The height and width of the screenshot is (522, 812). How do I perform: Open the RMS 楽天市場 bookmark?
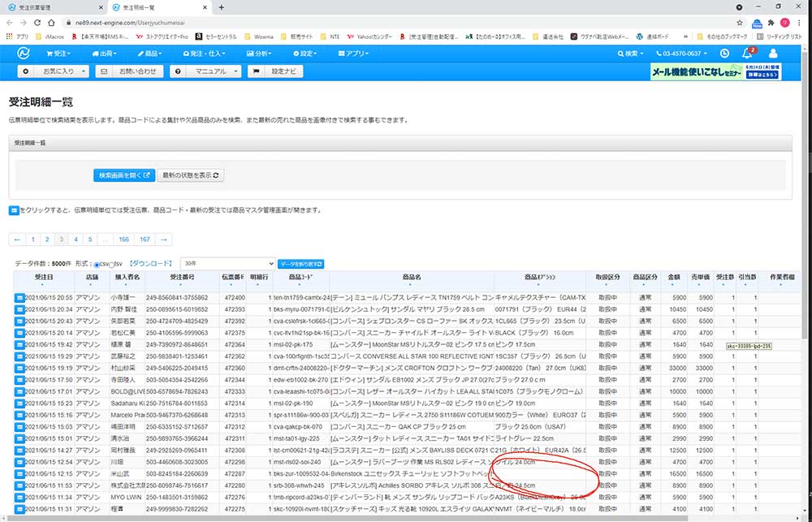click(x=101, y=37)
